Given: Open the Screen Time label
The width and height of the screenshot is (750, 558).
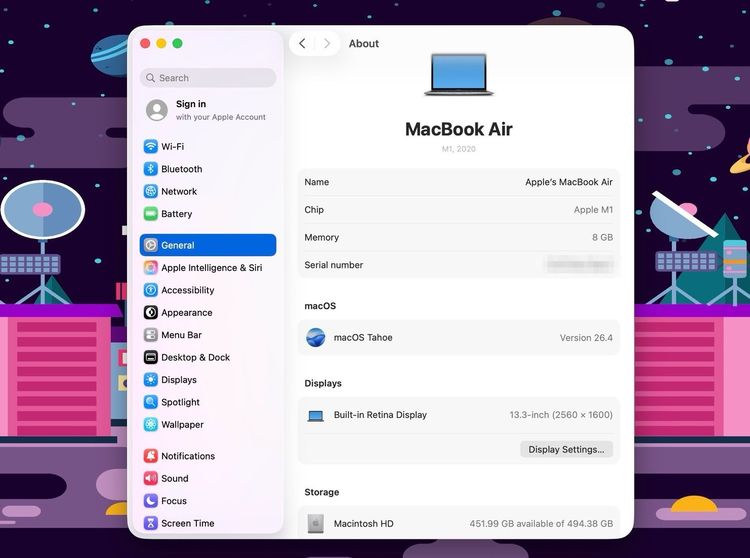Looking at the screenshot, I should click(x=188, y=523).
